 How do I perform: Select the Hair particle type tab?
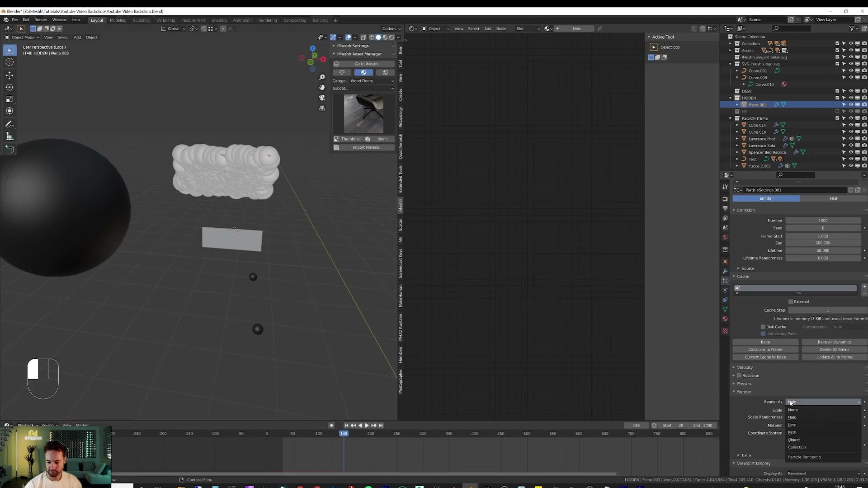833,198
